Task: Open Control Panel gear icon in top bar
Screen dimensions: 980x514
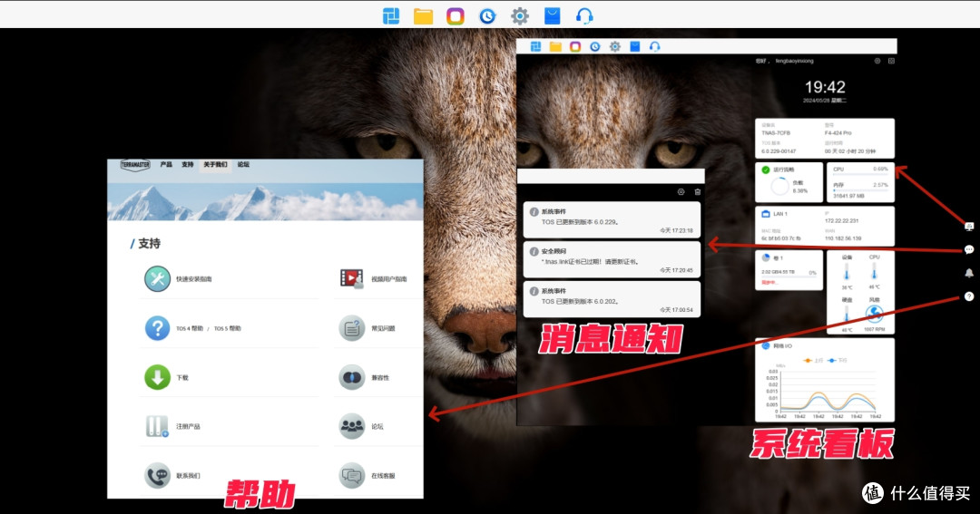Action: click(x=519, y=15)
